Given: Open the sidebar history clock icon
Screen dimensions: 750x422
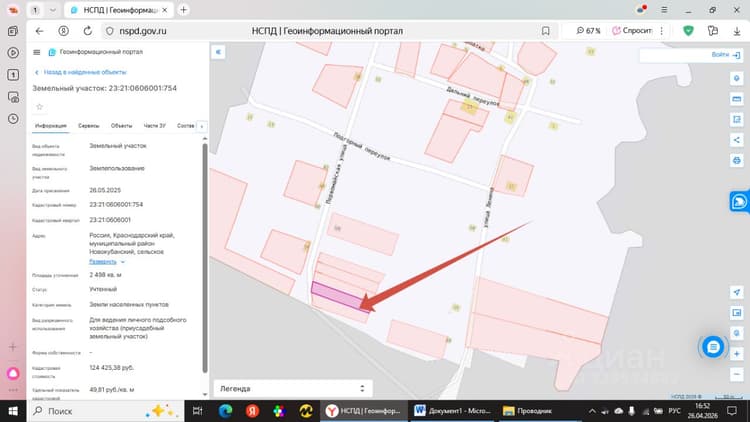Looking at the screenshot, I should (x=13, y=119).
